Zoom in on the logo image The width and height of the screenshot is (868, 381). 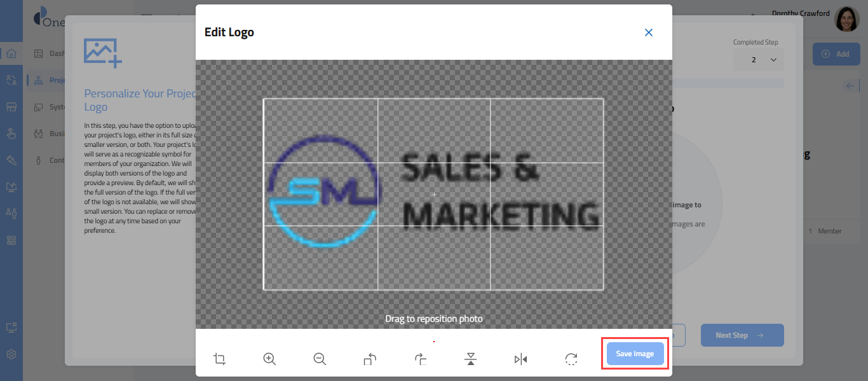pos(269,359)
